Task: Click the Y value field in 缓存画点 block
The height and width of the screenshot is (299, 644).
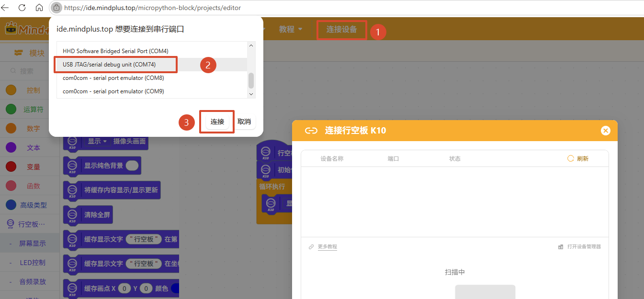Action: coord(146,288)
